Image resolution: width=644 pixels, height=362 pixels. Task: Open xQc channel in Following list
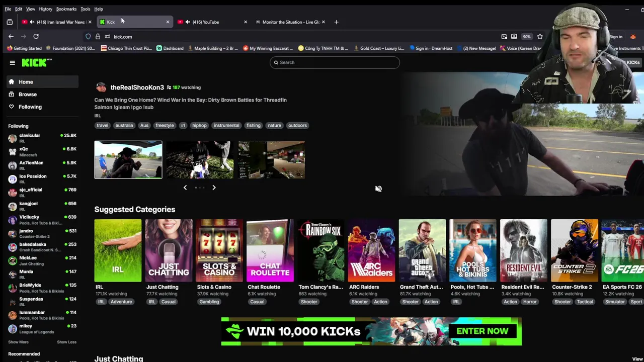(x=42, y=151)
